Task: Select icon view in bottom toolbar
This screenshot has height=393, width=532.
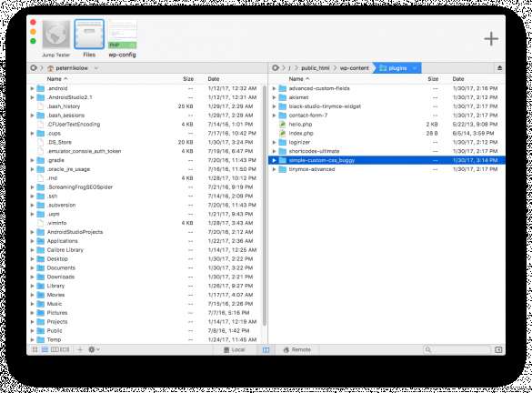Action: 35,349
